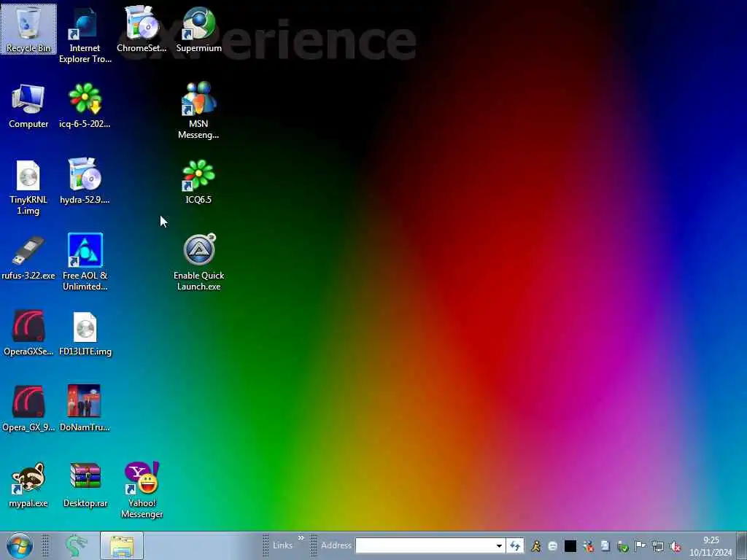This screenshot has width=747, height=560.
Task: Select the icq-6-5-202... installer icon
Action: (85, 106)
